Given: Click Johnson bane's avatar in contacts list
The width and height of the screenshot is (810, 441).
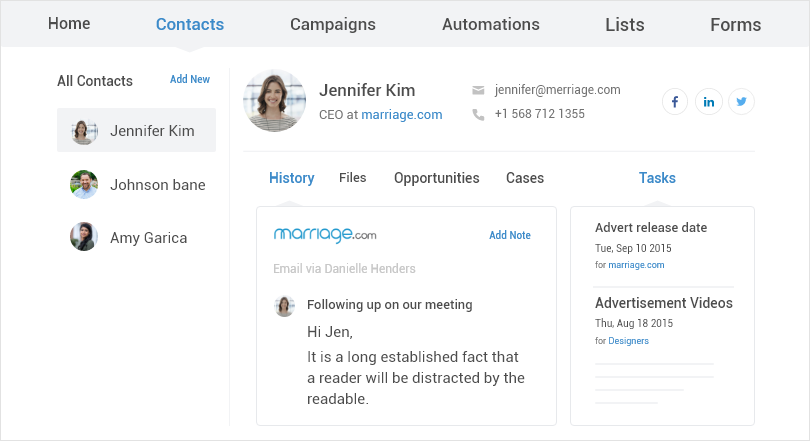Looking at the screenshot, I should [84, 184].
